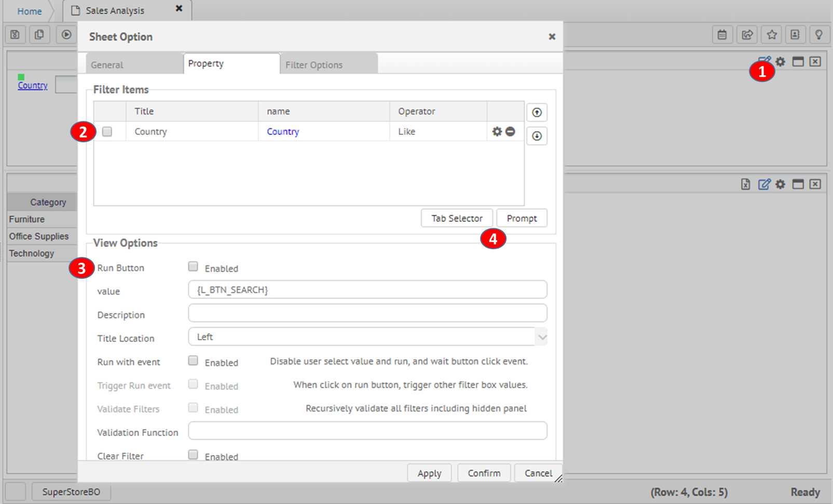Screen dimensions: 833x504
Task: Enable the Run Button checkbox
Action: [193, 267]
